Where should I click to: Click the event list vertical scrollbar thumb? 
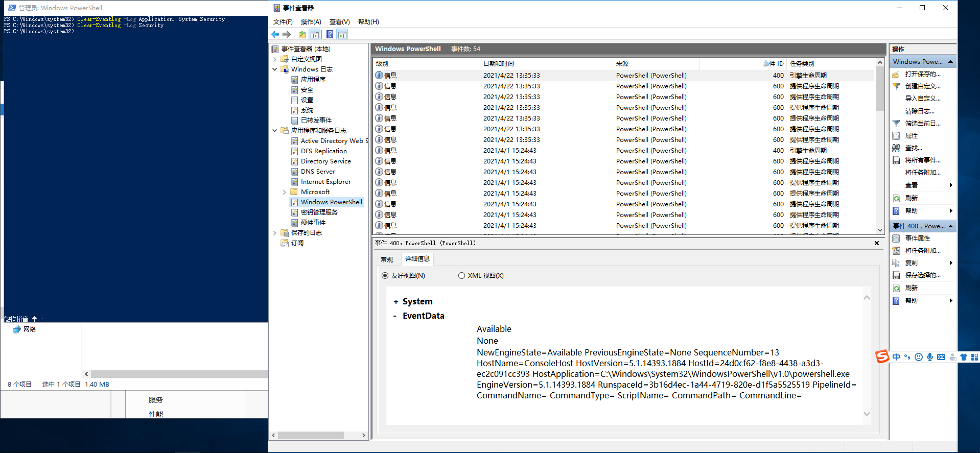pos(880,89)
